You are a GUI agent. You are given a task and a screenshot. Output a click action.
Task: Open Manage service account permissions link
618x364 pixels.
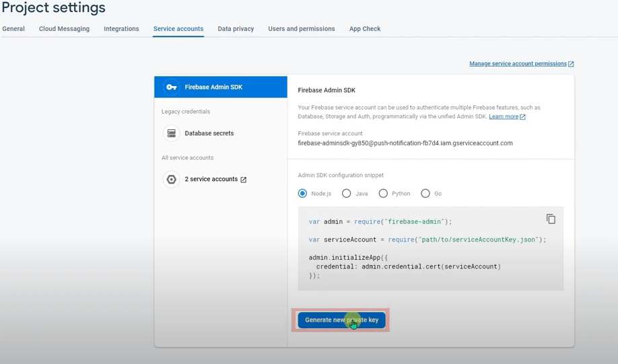[518, 63]
